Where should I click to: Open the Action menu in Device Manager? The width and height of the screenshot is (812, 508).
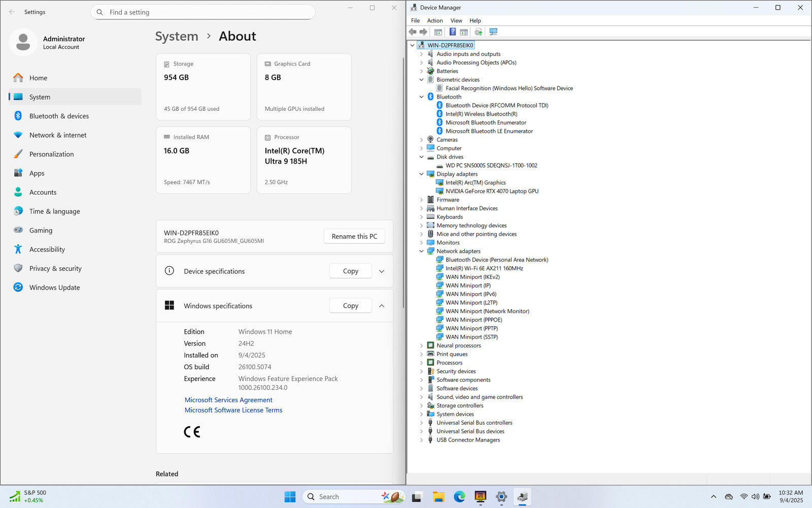click(434, 21)
